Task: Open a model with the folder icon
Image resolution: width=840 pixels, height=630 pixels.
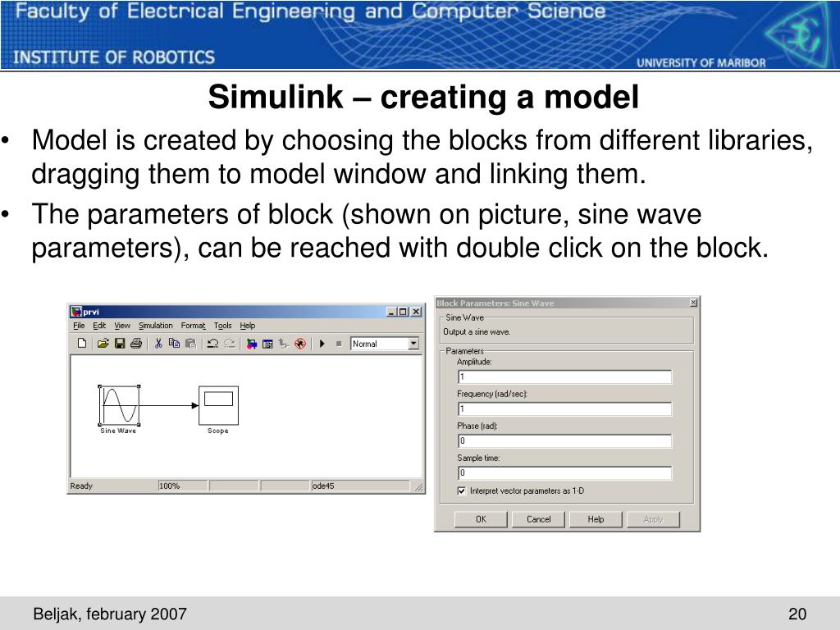Action: point(103,344)
